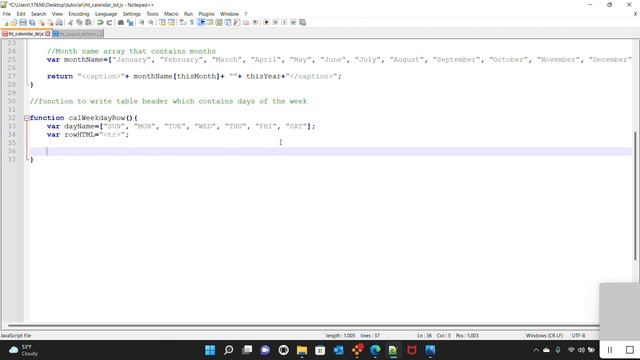Image resolution: width=640 pixels, height=360 pixels.
Task: Toggle the Document Map panel icon
Action: [219, 22]
